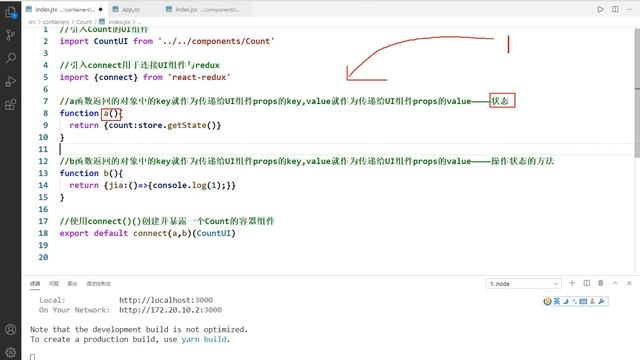This screenshot has width=640, height=360.
Task: Click the 'react-redux' string on line 5
Action: click(x=199, y=77)
